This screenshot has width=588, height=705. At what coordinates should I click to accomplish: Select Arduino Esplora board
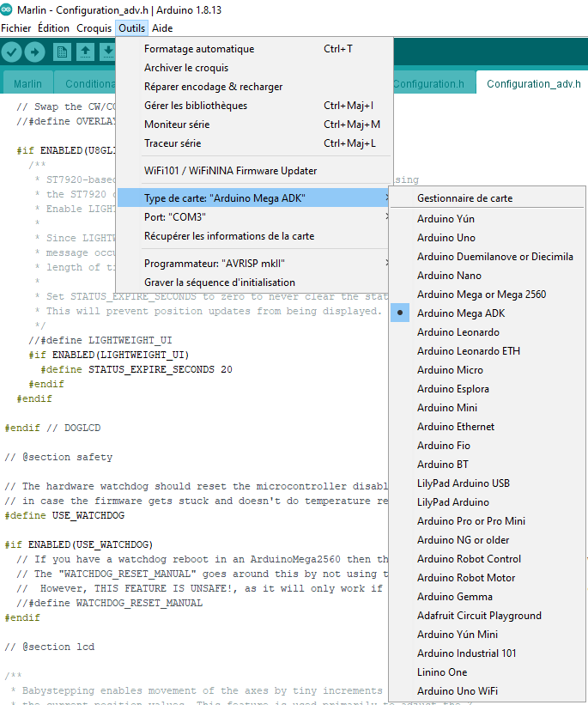click(x=488, y=389)
